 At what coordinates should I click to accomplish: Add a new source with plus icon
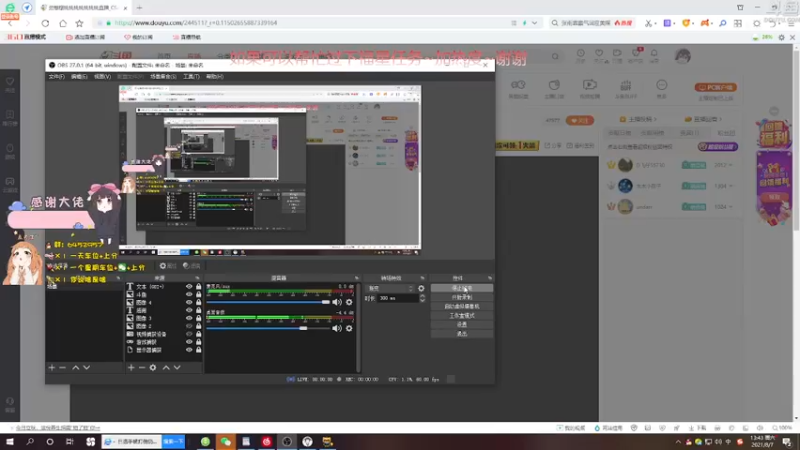(x=131, y=367)
